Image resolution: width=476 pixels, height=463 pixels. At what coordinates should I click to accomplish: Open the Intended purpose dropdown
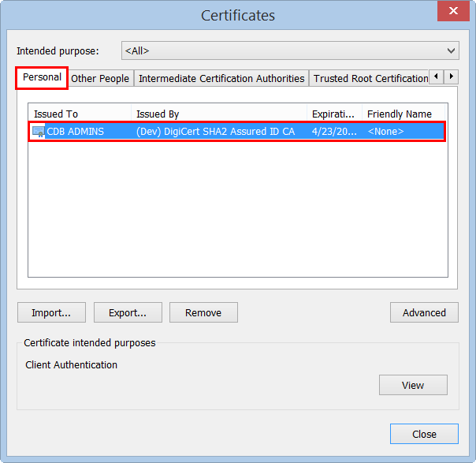point(290,51)
